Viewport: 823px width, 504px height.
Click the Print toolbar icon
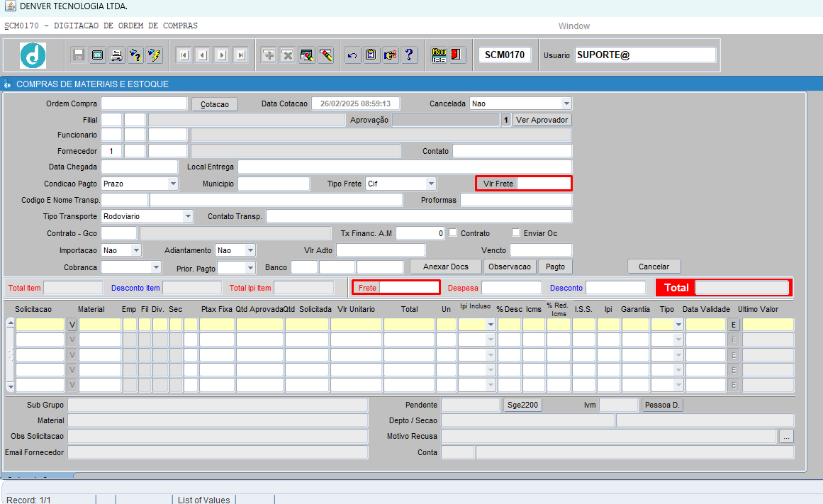coord(116,55)
